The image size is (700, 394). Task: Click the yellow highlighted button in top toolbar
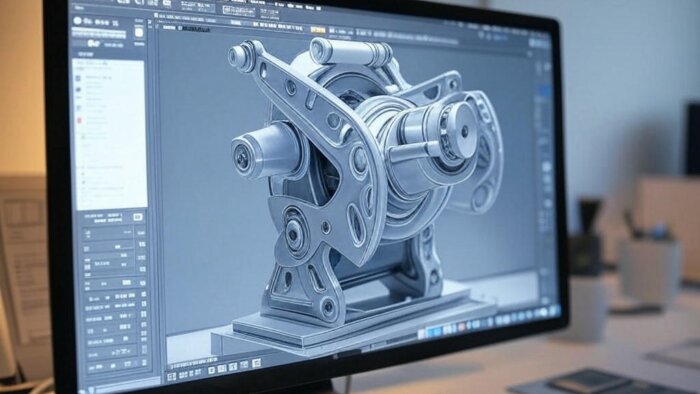point(318,30)
